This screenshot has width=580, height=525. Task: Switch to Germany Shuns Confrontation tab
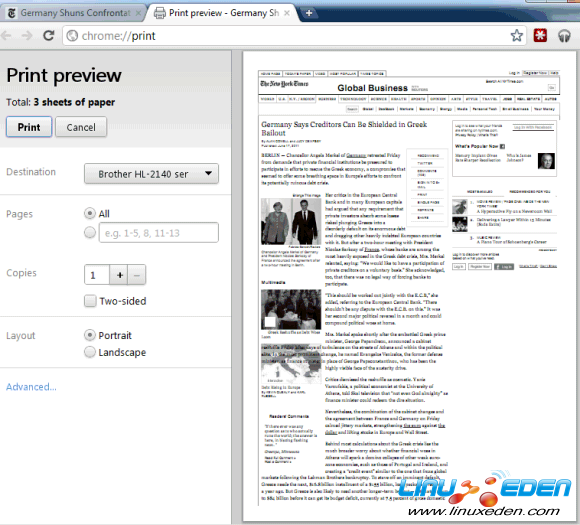coord(74,13)
